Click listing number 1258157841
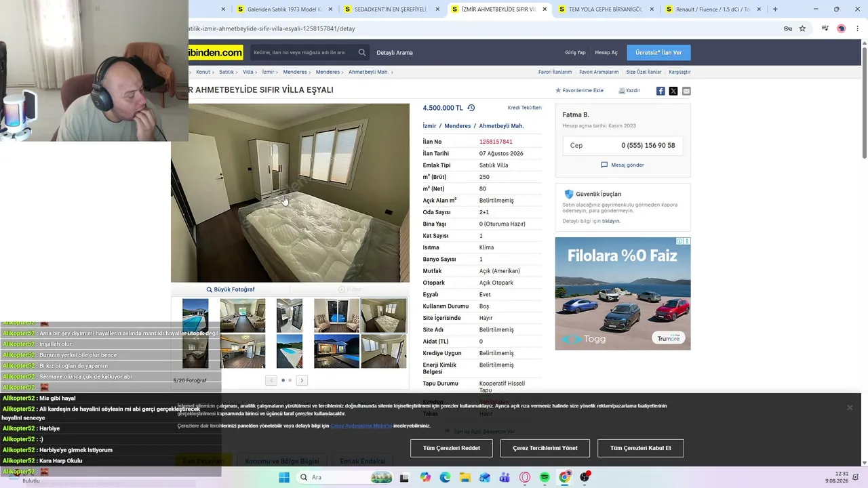868x488 pixels. pyautogui.click(x=496, y=142)
